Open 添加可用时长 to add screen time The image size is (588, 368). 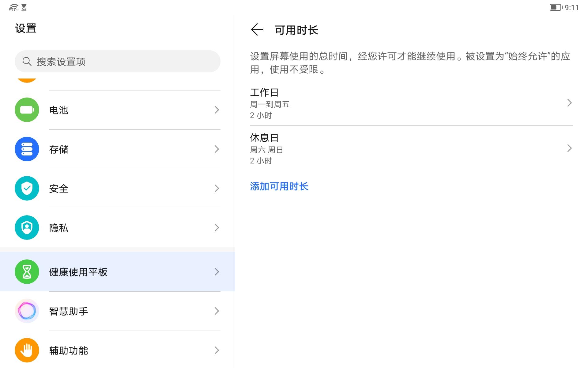279,186
